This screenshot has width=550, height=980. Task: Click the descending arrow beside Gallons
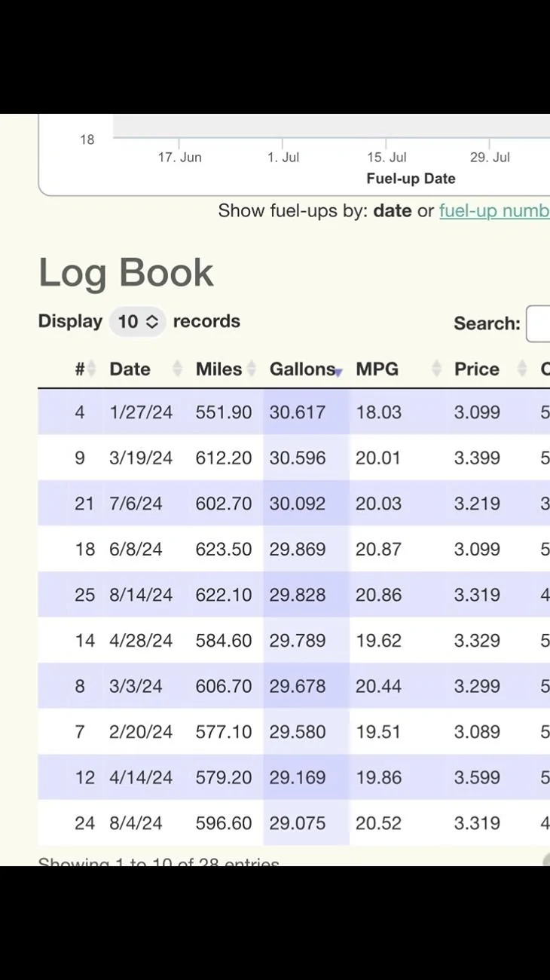(339, 372)
